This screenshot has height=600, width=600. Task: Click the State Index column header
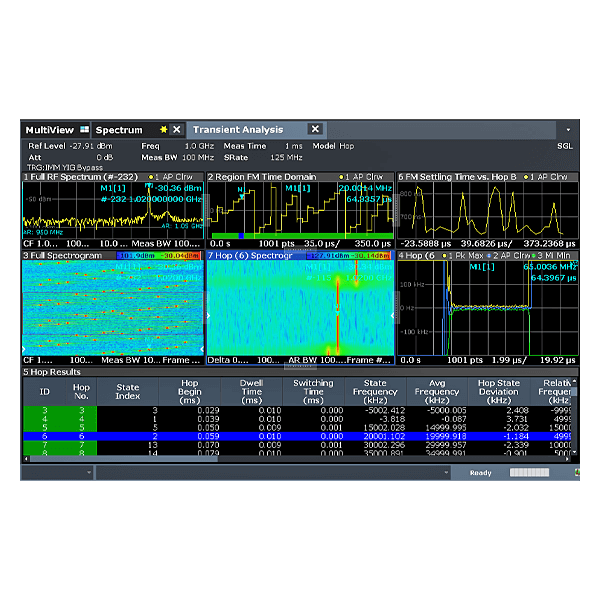pos(128,391)
